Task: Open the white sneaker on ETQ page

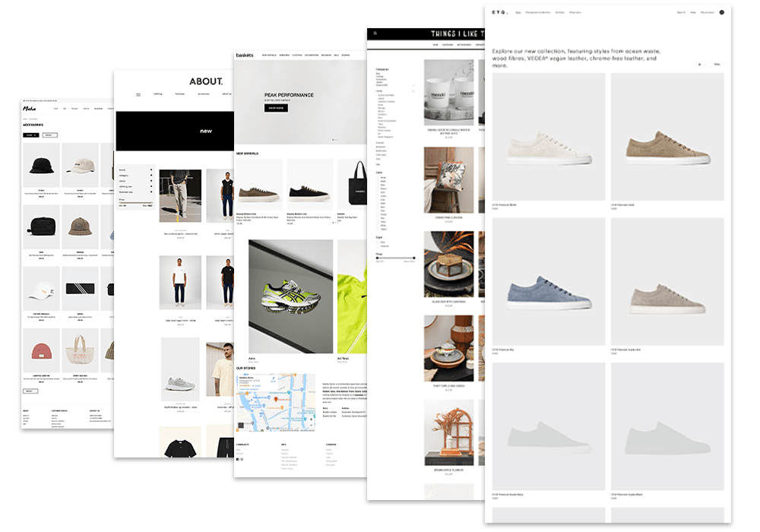Action: tap(549, 137)
